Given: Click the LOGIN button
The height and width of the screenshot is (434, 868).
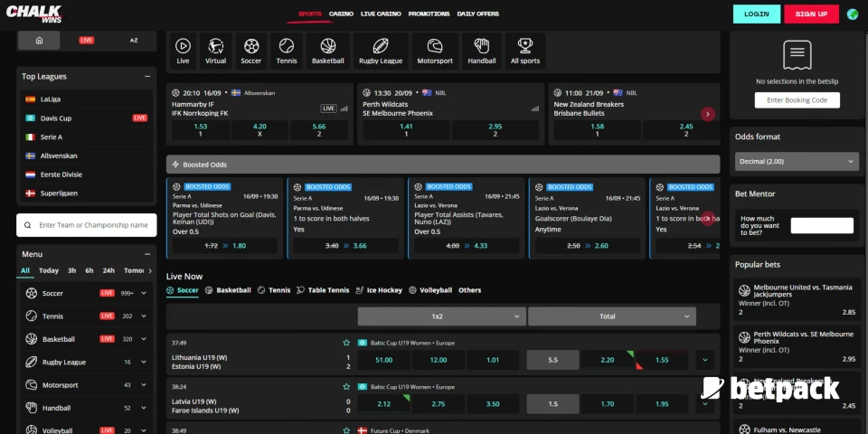Looking at the screenshot, I should click(x=756, y=14).
